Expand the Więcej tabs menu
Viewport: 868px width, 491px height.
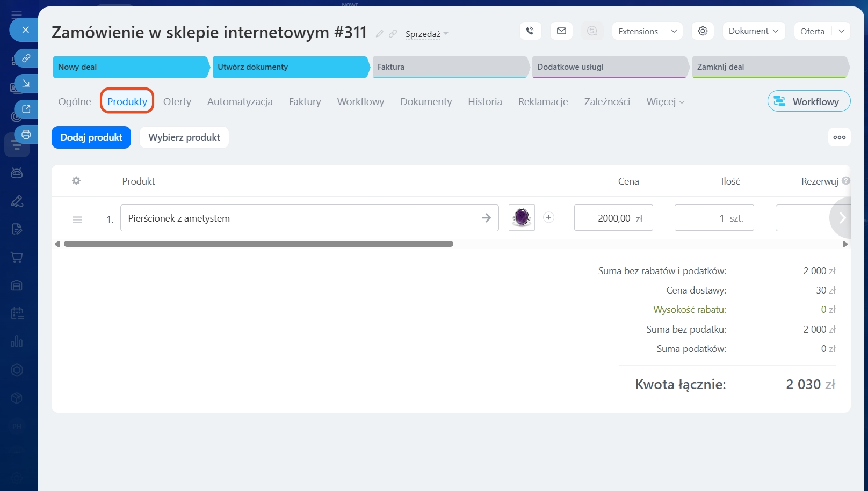665,102
